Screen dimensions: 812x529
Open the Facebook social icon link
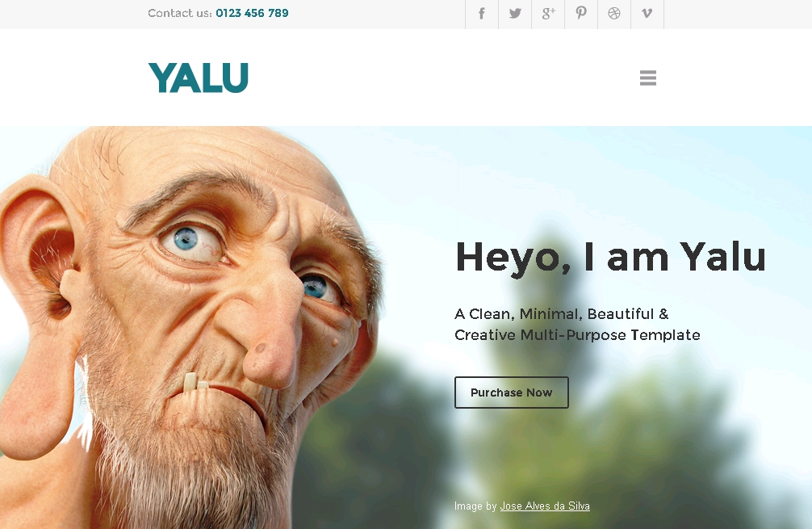[x=482, y=14]
